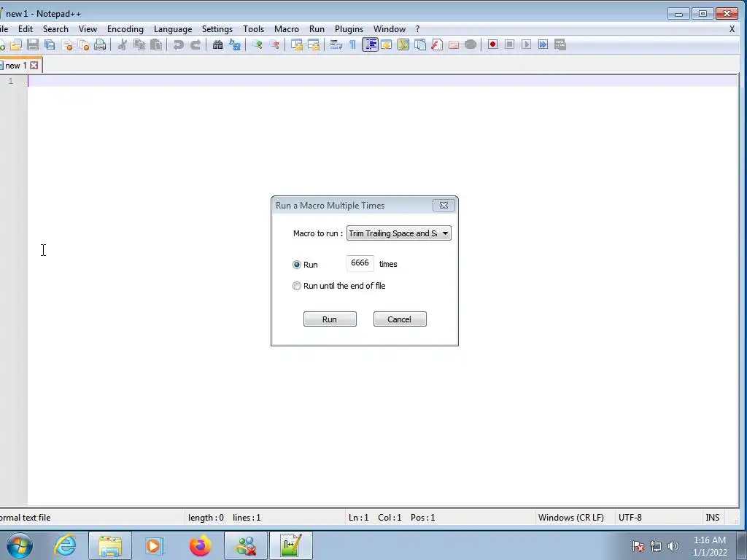Close the new 1 tab
The height and width of the screenshot is (560, 747).
(x=34, y=65)
